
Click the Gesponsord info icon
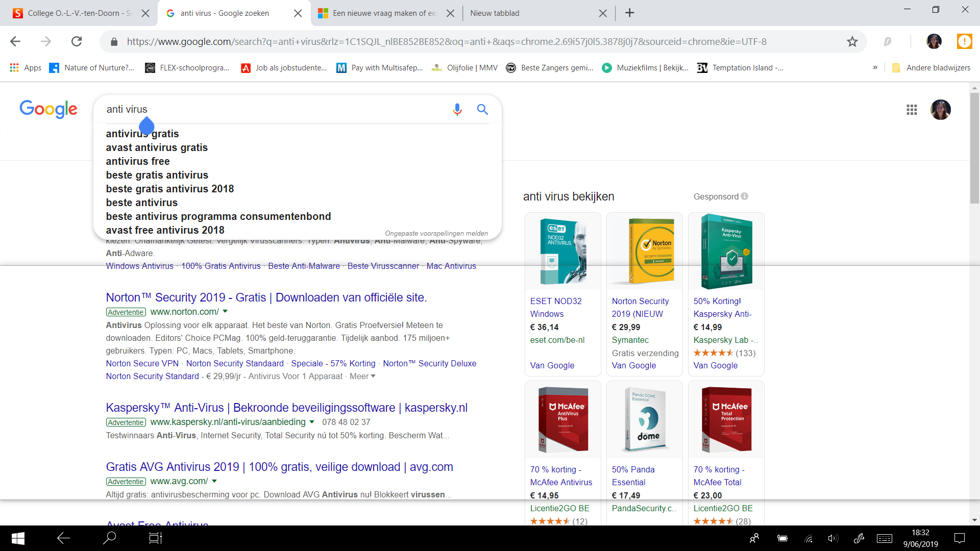pos(745,196)
